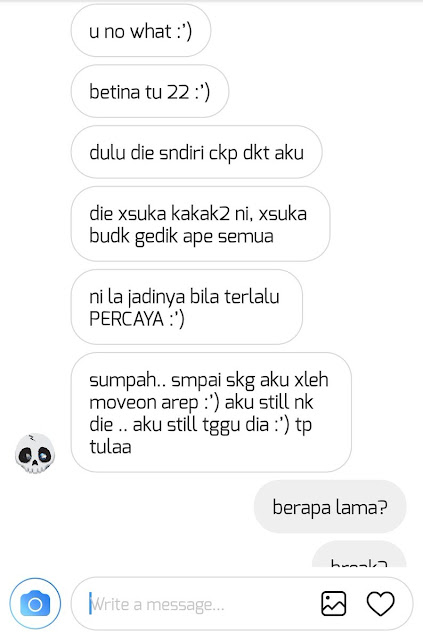Send a heart like icon
The height and width of the screenshot is (640, 423).
pos(381,603)
